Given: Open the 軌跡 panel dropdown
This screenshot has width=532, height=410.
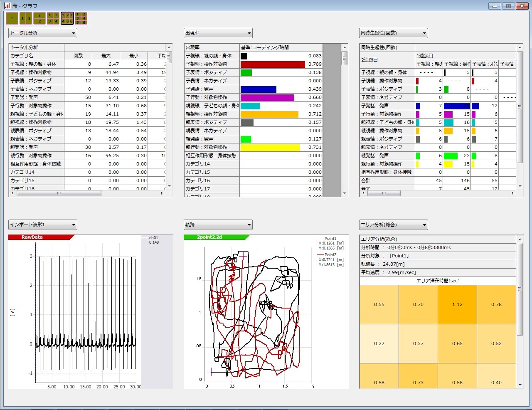Looking at the screenshot, I should [x=218, y=225].
